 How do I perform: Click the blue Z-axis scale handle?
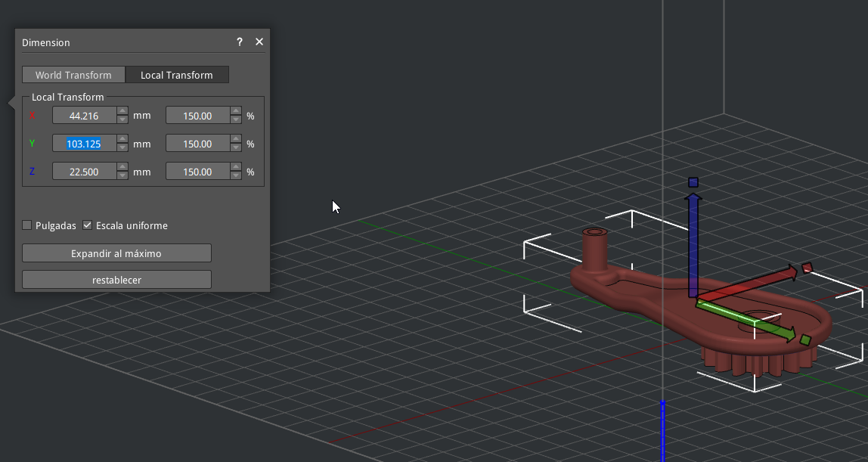(693, 182)
